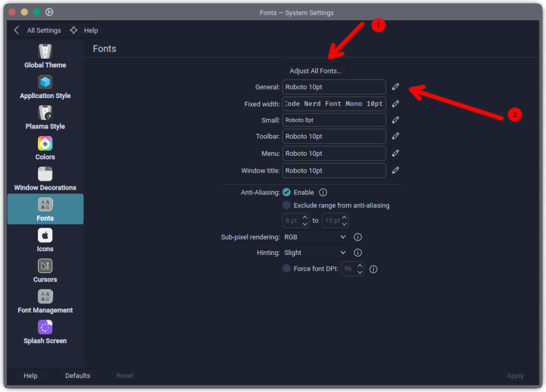Image resolution: width=546 pixels, height=392 pixels.
Task: Click the back arrow beside All Settings
Action: point(17,30)
